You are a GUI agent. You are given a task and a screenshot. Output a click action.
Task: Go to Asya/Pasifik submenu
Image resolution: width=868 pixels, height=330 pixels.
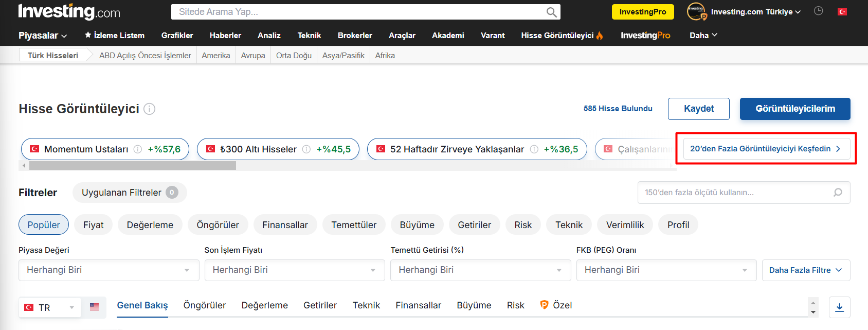(343, 55)
